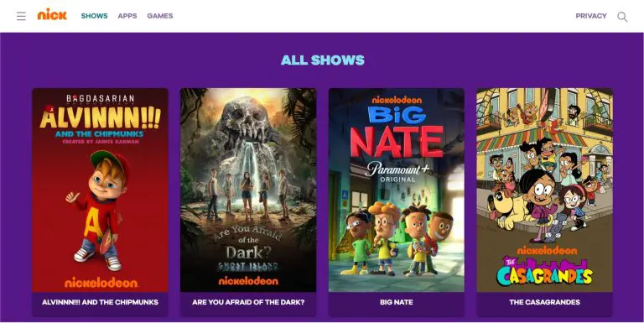The image size is (644, 323).
Task: Open the hamburger menu icon
Action: [x=21, y=16]
